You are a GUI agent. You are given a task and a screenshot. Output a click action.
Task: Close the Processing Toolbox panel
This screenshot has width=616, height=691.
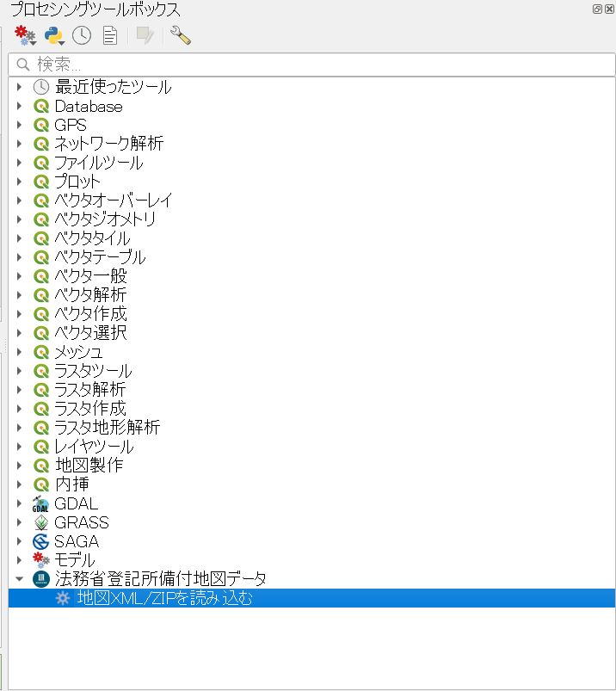pyautogui.click(x=609, y=9)
